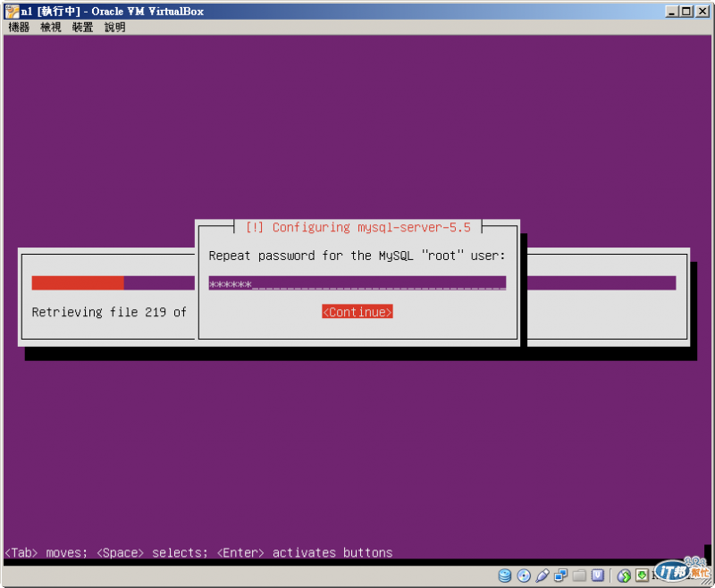Click the mouse integration status icon
Viewport: 715px width, 588px height.
[623, 575]
